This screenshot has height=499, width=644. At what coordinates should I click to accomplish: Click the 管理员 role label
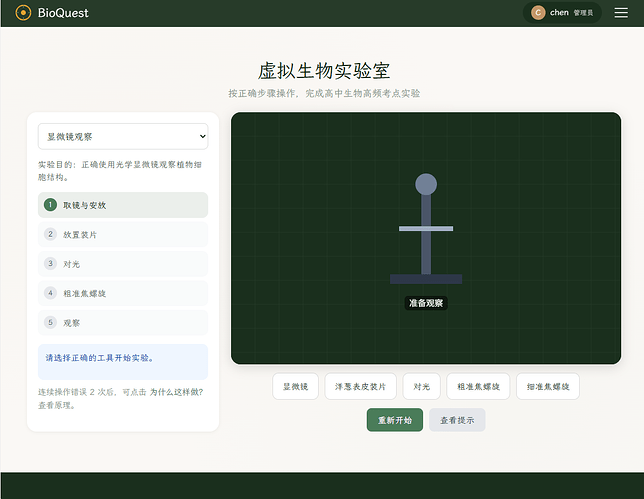[583, 13]
